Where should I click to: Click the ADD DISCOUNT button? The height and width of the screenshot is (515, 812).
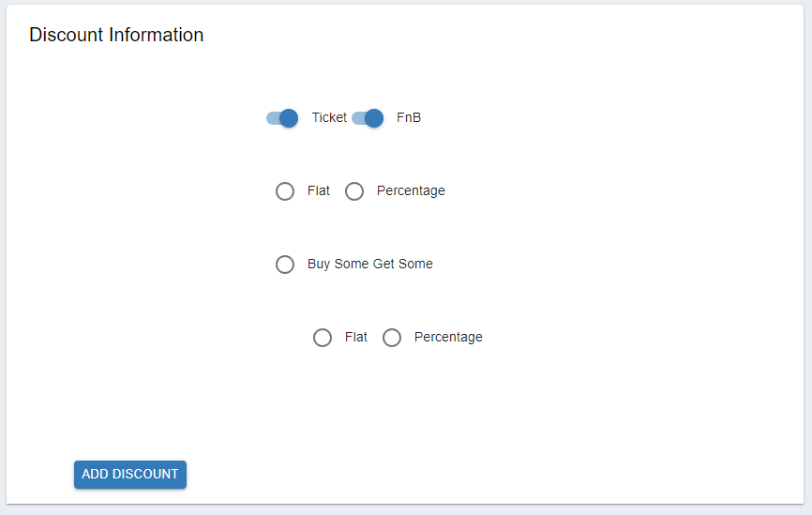point(130,475)
